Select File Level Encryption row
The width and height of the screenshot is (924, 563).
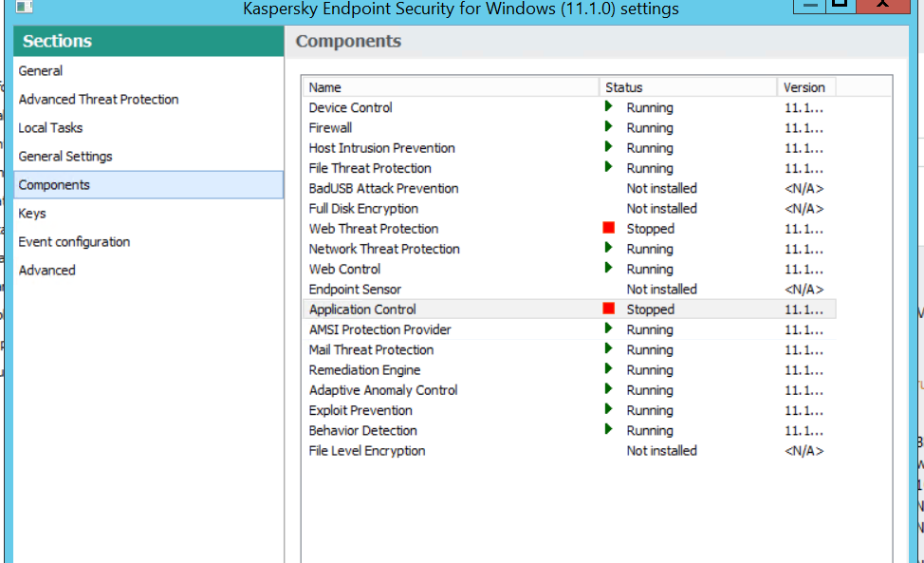(367, 451)
